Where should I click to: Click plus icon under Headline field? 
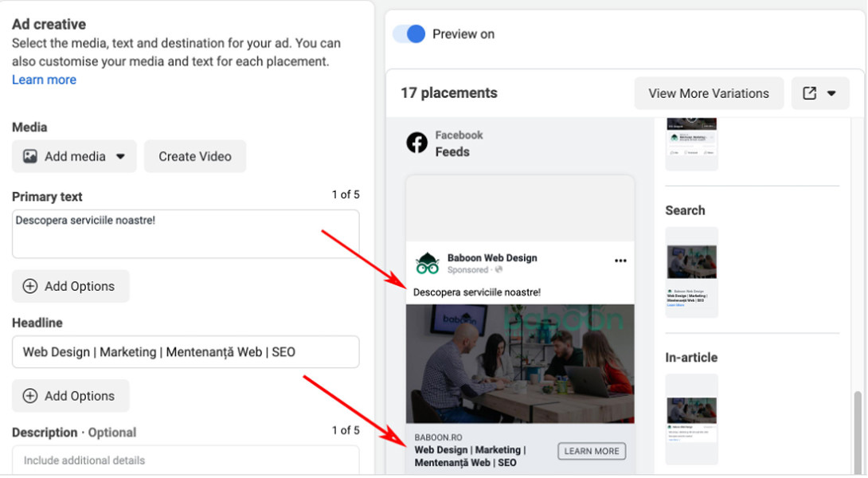tap(30, 396)
